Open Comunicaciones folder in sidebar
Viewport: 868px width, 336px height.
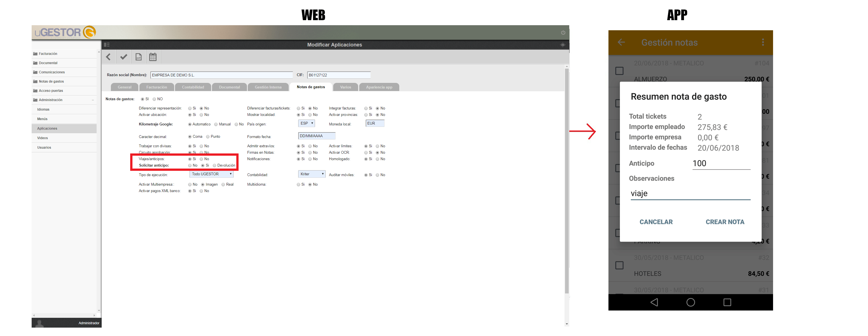coord(64,72)
